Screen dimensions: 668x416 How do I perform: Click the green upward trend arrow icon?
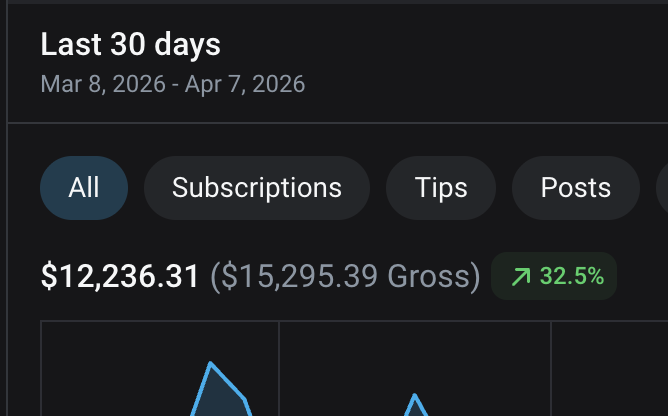tap(521, 277)
